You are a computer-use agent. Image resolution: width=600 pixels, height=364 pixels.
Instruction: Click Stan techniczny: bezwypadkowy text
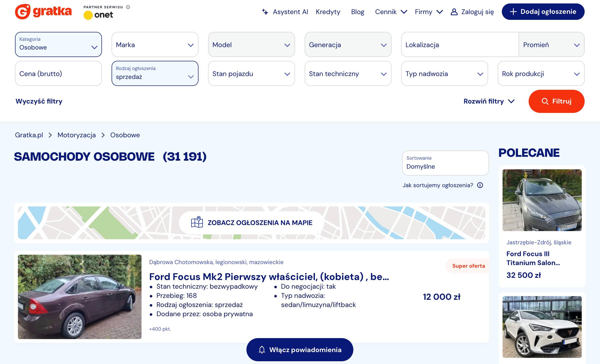coord(207,286)
